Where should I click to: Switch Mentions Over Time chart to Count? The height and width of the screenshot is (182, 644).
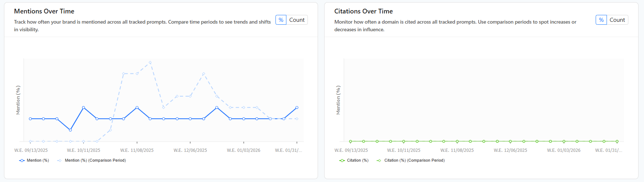(297, 20)
